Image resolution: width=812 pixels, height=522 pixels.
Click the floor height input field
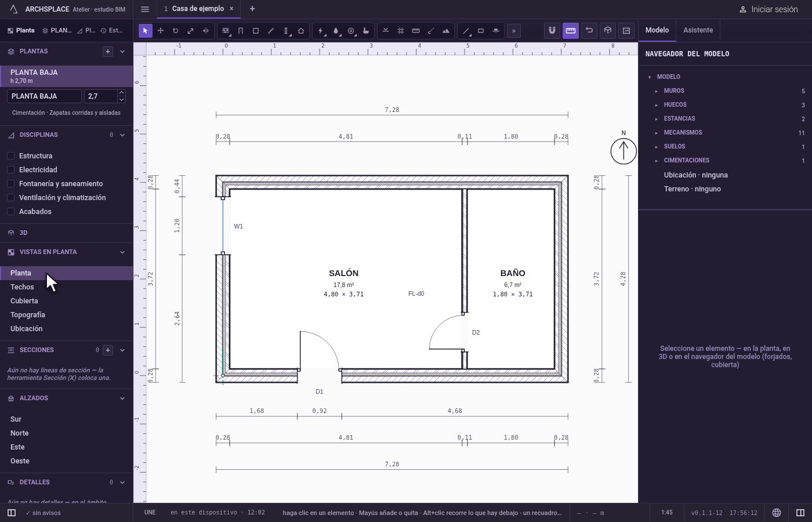click(x=100, y=96)
